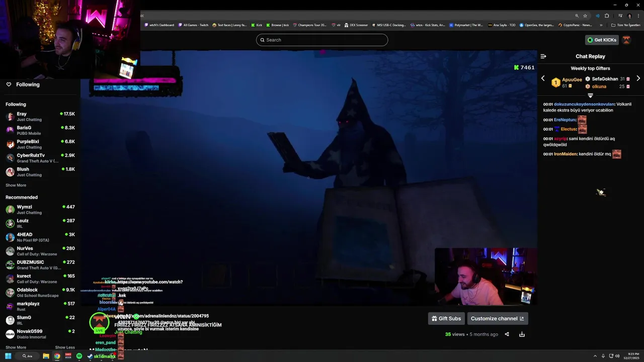Click the profile avatar next to Get KICKs
The width and height of the screenshot is (644, 362).
pos(626,40)
